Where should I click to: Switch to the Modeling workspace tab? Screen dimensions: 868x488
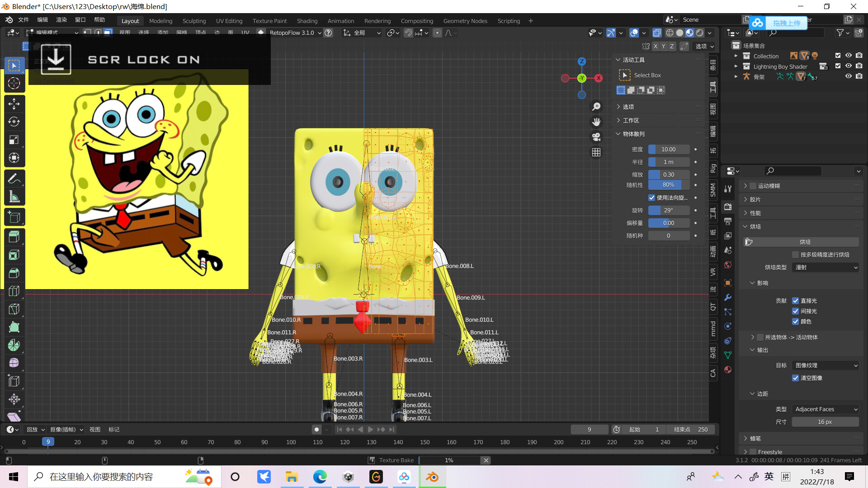pyautogui.click(x=160, y=21)
